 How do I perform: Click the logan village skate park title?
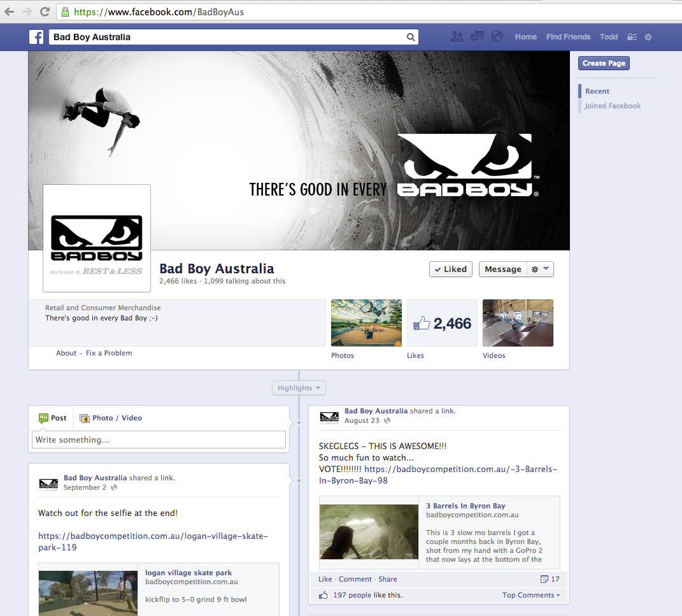tap(188, 573)
